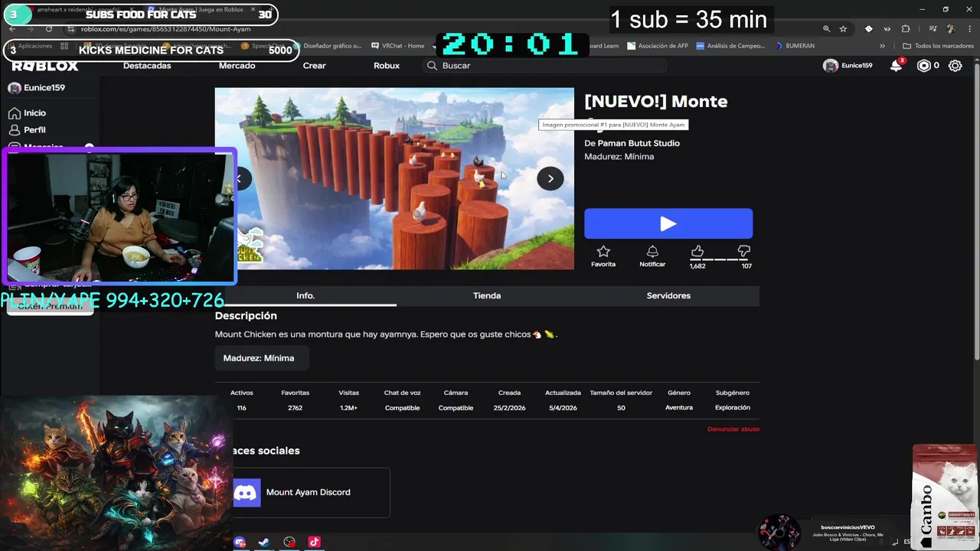Image resolution: width=980 pixels, height=551 pixels.
Task: Click the Notificar bell icon
Action: tap(652, 251)
